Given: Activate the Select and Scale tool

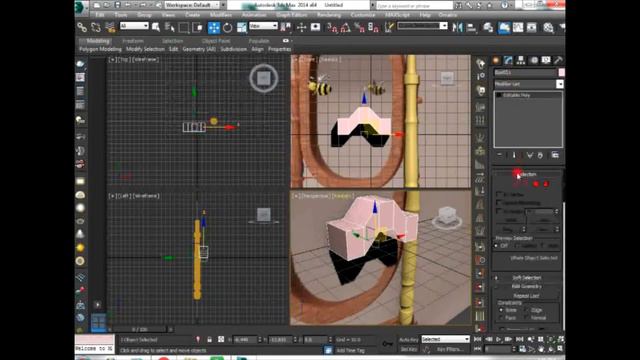Looking at the screenshot, I should click(242, 27).
